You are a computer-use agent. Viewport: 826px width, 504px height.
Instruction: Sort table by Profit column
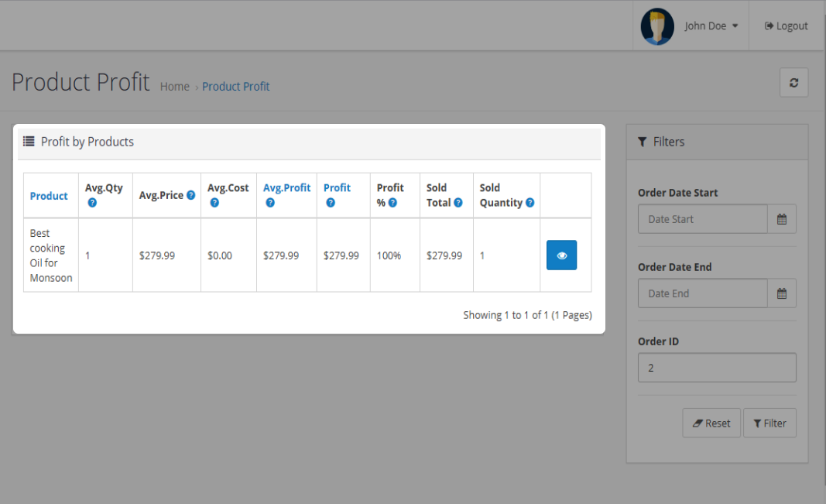pyautogui.click(x=337, y=188)
